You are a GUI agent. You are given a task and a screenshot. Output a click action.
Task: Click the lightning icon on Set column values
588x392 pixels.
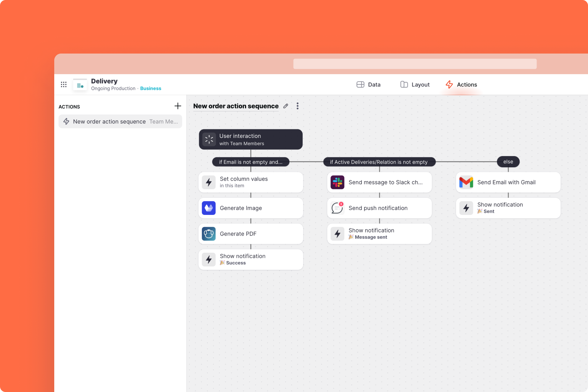point(208,182)
